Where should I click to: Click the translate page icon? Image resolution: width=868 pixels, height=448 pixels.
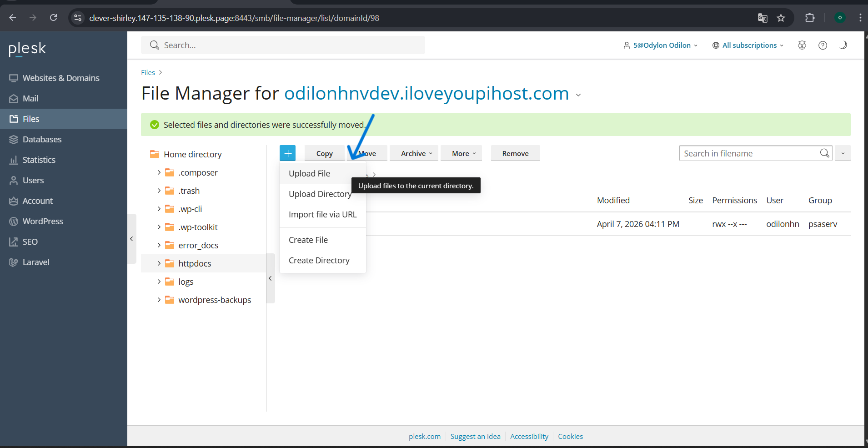tap(763, 18)
